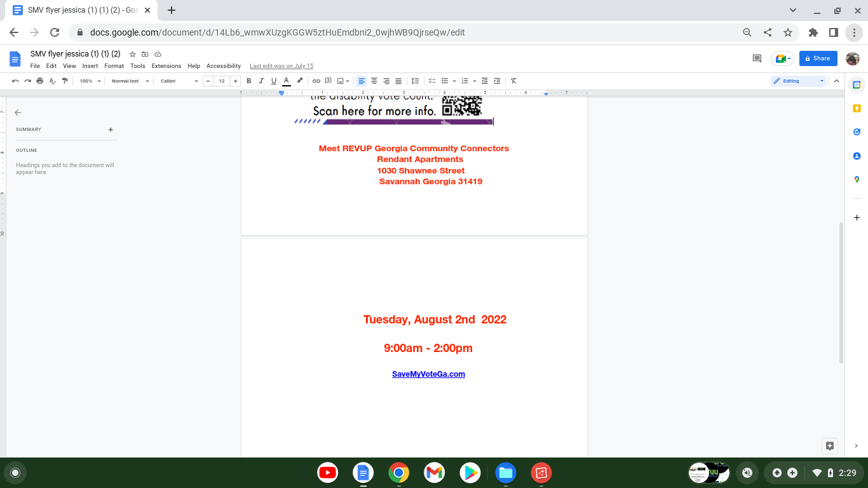The height and width of the screenshot is (488, 868).
Task: Open the text color picker
Action: [287, 81]
